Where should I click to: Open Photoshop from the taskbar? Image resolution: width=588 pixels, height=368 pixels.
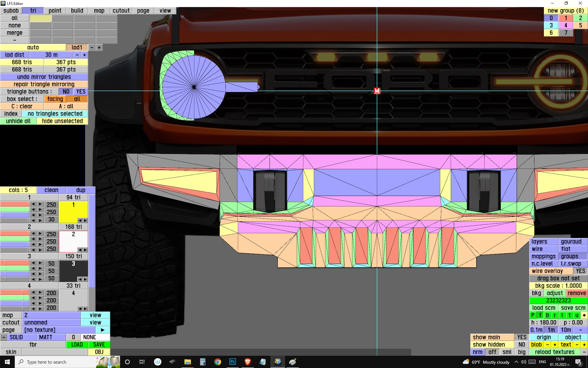[232, 362]
